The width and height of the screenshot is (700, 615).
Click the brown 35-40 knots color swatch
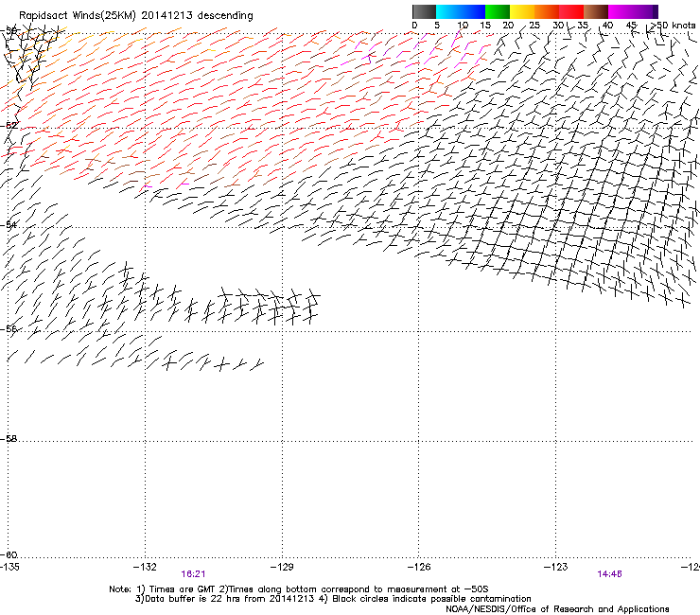(596, 11)
